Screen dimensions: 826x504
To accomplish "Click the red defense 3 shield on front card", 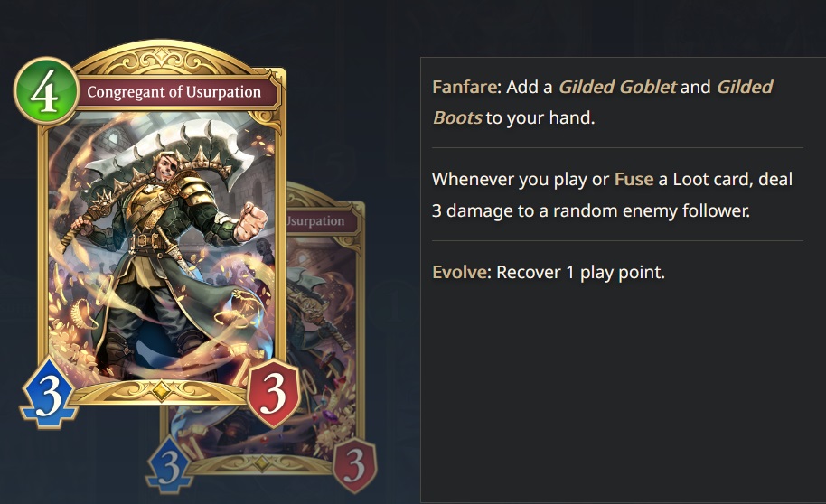I will click(274, 394).
